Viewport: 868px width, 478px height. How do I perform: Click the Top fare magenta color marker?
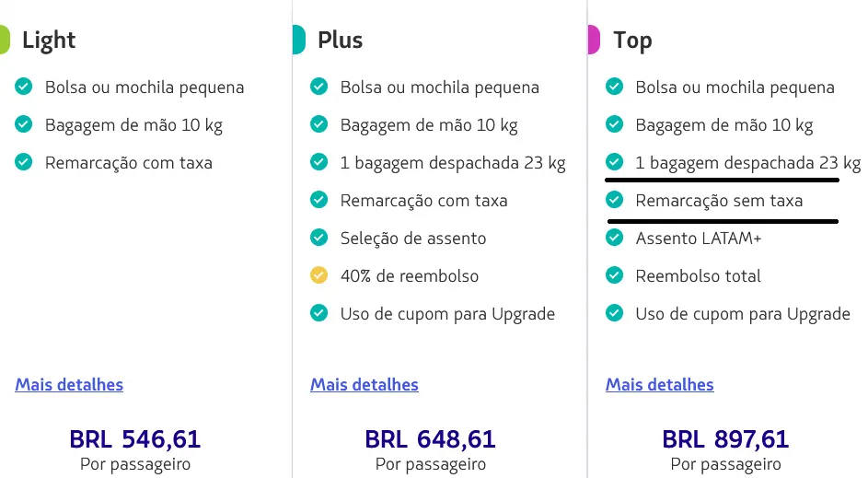tap(594, 40)
